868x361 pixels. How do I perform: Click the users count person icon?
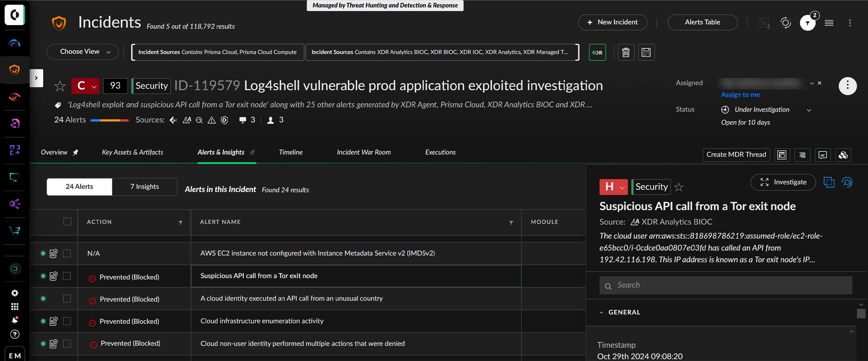[270, 120]
